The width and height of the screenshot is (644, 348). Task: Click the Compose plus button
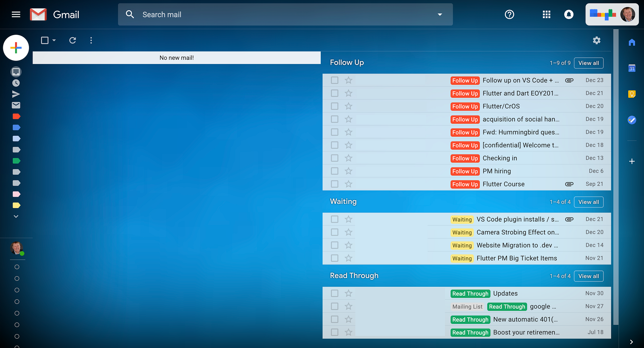(16, 48)
